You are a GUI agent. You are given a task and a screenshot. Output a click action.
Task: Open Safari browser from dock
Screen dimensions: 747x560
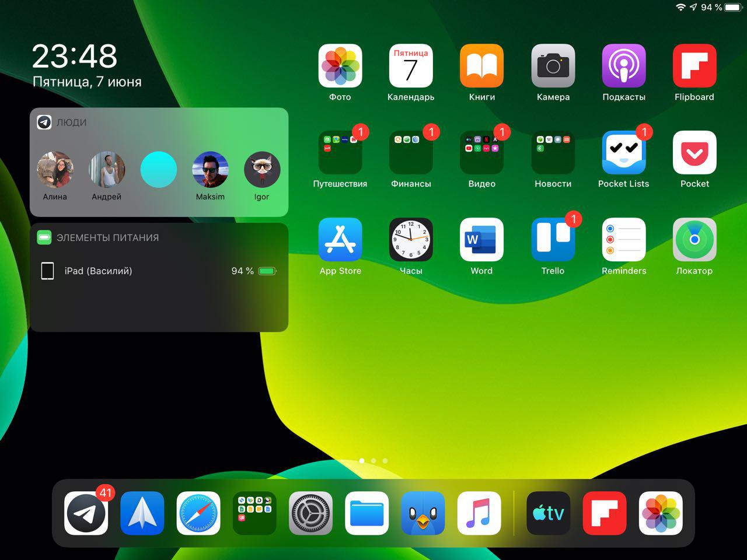click(198, 513)
